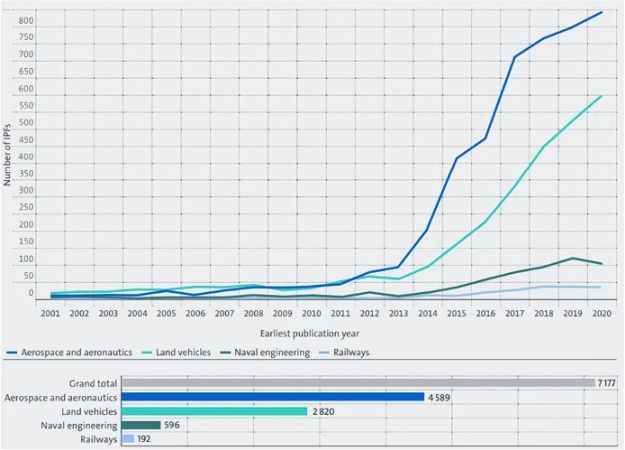
Task: Click the Aerospace line's 2020 endpoint
Action: [x=600, y=13]
